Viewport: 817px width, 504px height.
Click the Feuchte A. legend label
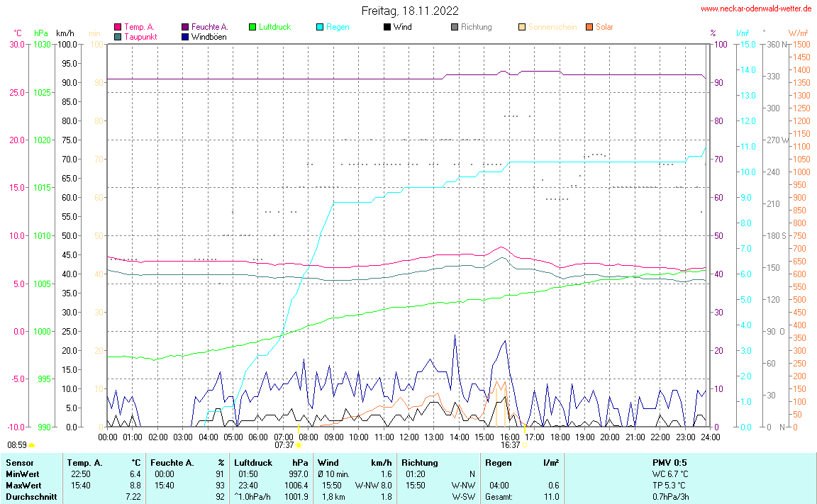click(209, 27)
